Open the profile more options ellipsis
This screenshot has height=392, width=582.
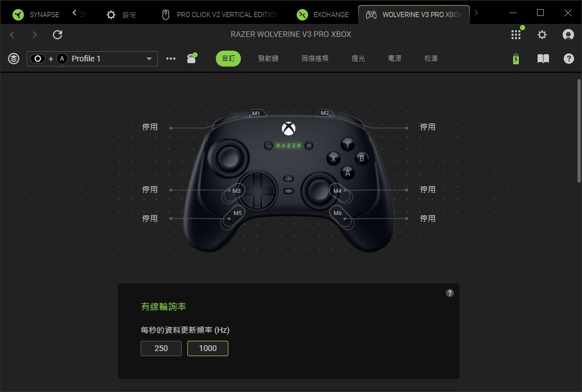click(171, 59)
